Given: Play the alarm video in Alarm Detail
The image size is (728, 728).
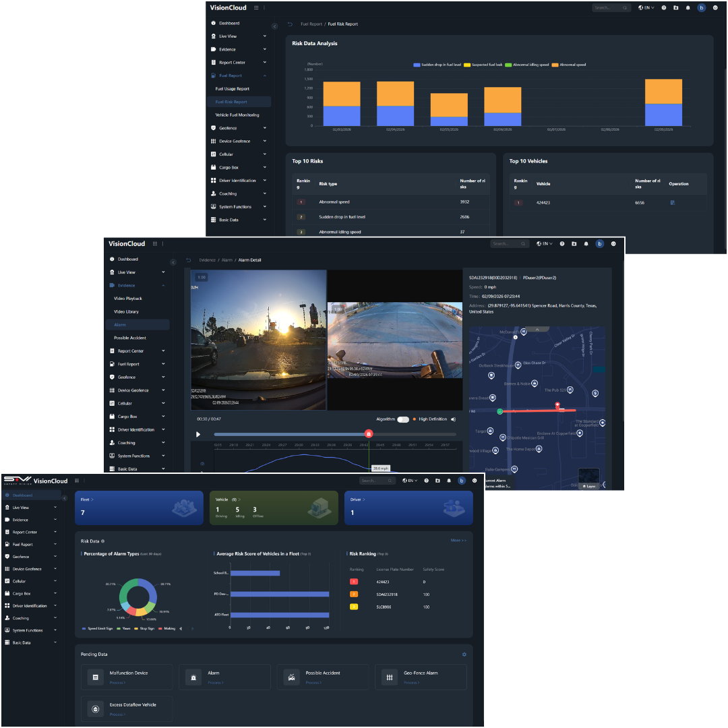Looking at the screenshot, I should pyautogui.click(x=198, y=434).
